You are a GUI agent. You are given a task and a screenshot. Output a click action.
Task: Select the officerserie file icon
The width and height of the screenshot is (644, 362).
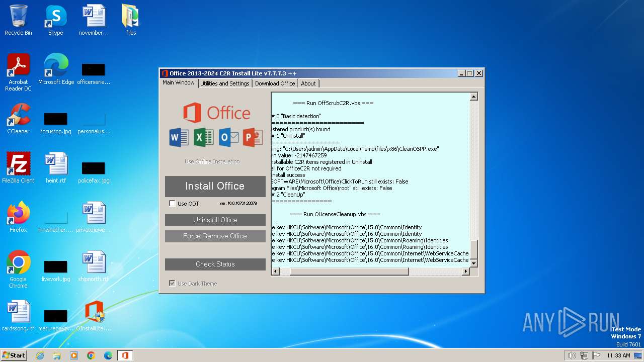94,73
